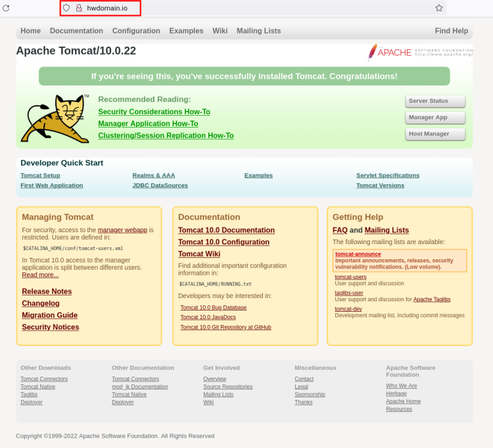
Task: Click the tracking protection shield icon
Action: pyautogui.click(x=66, y=8)
